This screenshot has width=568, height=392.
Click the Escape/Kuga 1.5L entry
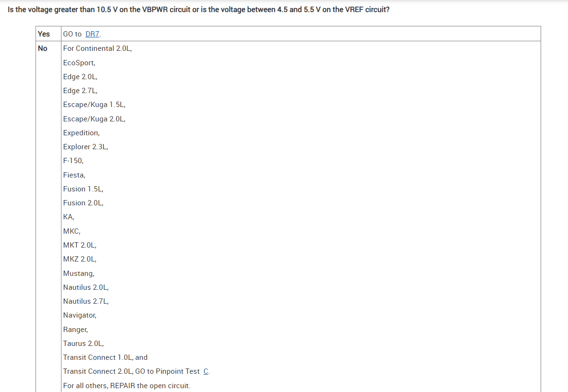94,105
